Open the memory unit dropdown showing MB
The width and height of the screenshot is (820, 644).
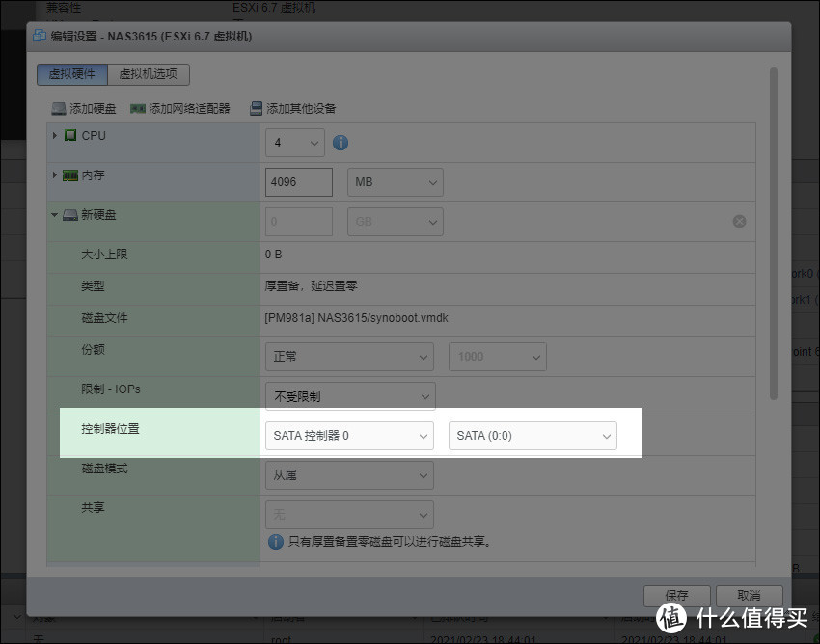click(395, 181)
